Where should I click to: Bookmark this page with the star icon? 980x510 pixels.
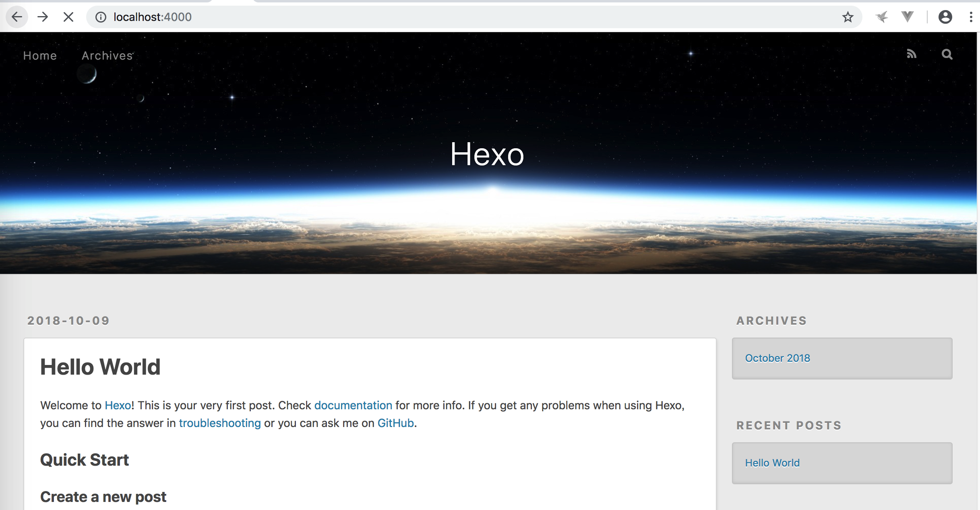pyautogui.click(x=848, y=17)
